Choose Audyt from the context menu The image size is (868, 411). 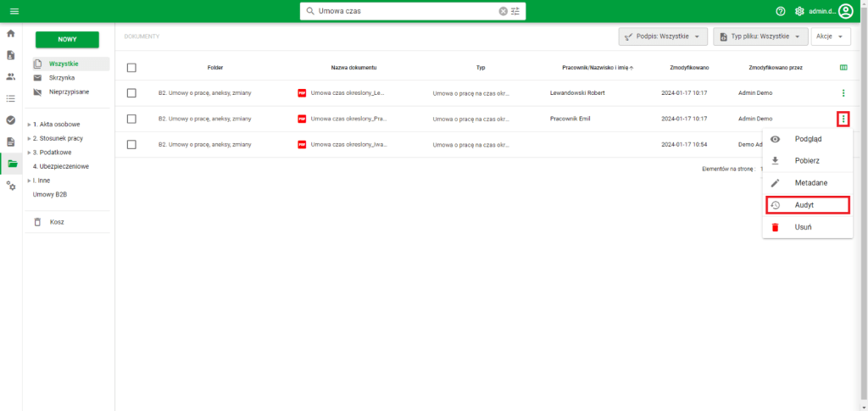pyautogui.click(x=805, y=205)
